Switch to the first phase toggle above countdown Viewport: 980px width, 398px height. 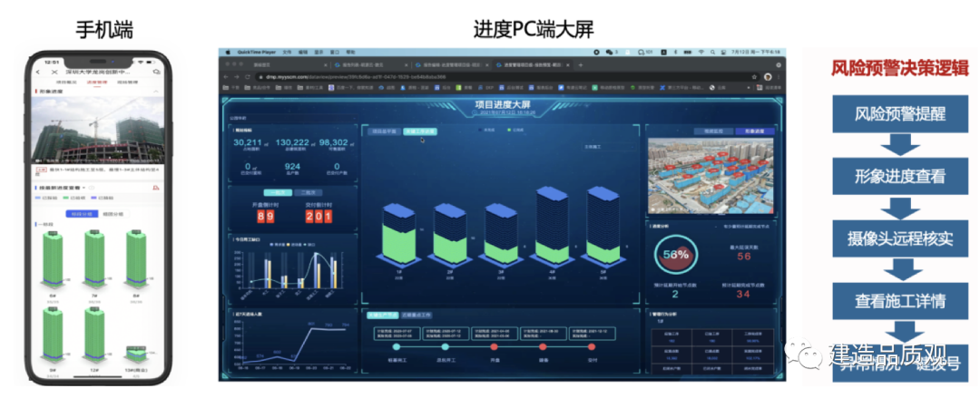point(278,192)
